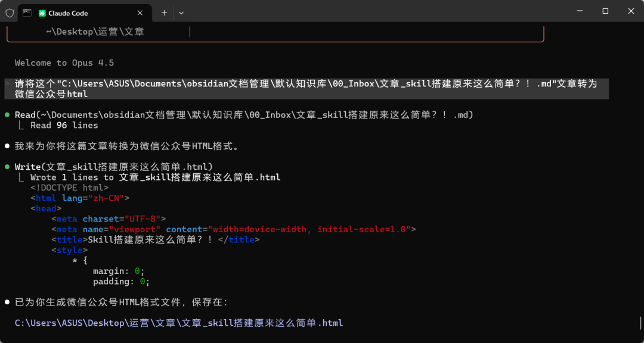This screenshot has width=644, height=343.
Task: Click the <title> code line
Action: click(155, 239)
